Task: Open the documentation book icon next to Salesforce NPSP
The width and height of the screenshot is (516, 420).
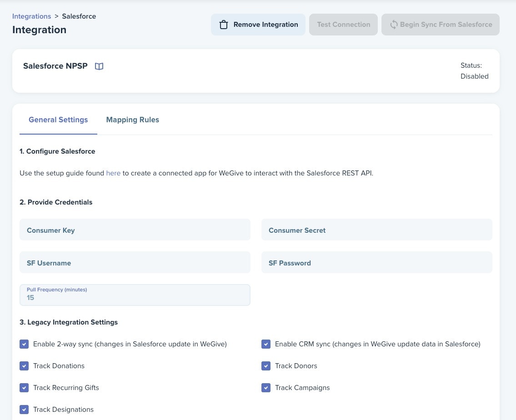Action: (99, 66)
